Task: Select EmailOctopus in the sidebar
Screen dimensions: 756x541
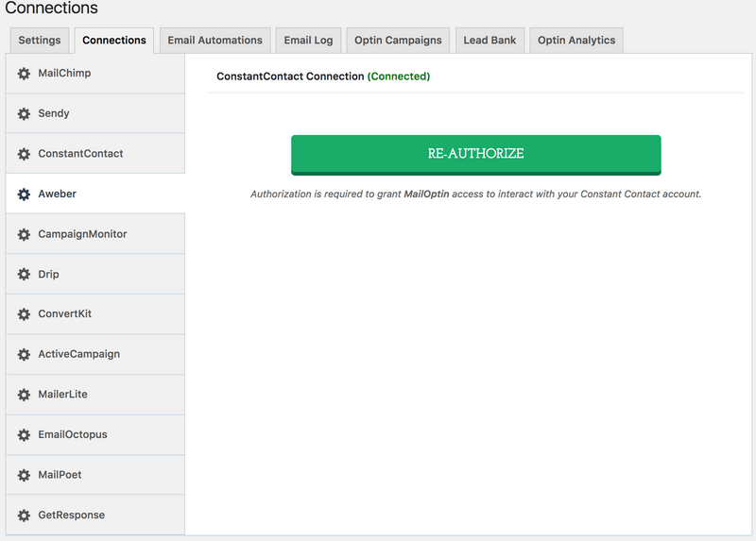Action: 95,435
